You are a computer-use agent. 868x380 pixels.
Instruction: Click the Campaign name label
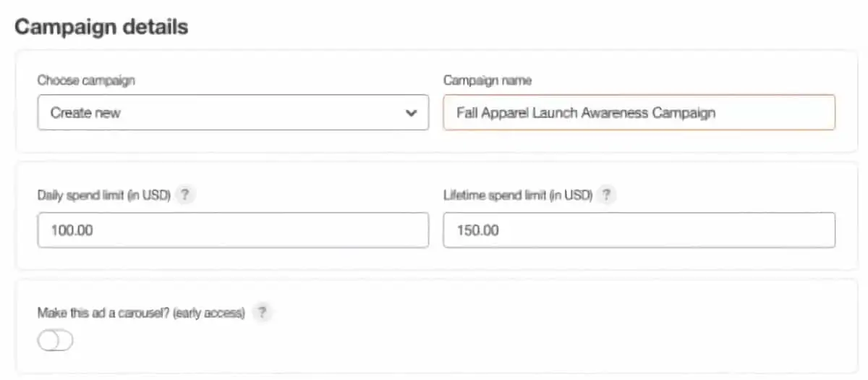(488, 80)
